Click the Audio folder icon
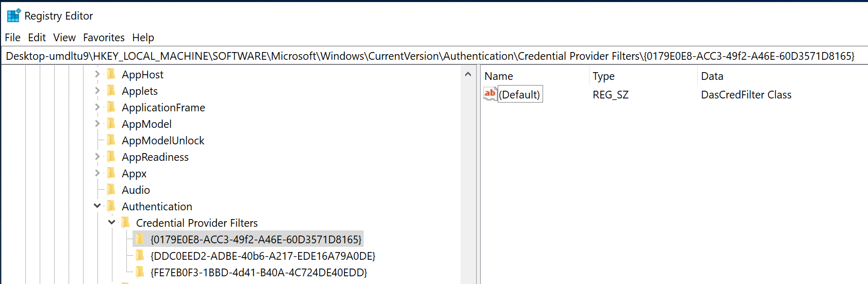Viewport: 868px width, 284px height. 111,190
